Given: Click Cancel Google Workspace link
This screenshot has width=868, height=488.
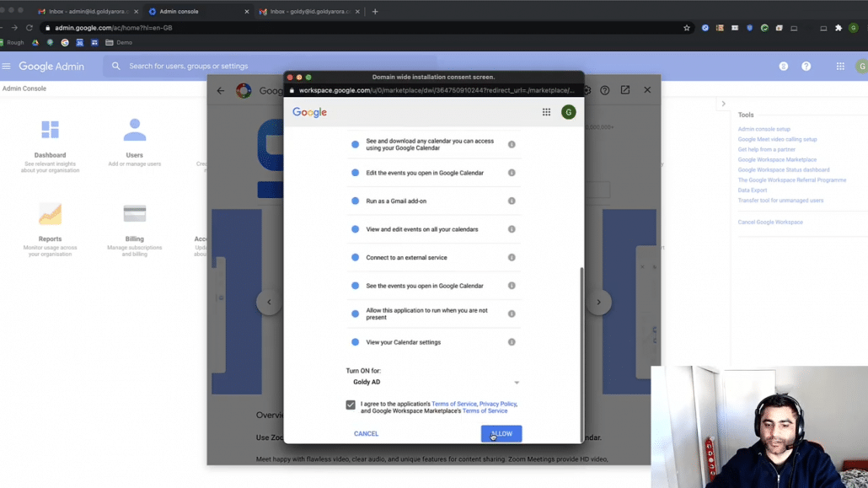Looking at the screenshot, I should coord(770,223).
